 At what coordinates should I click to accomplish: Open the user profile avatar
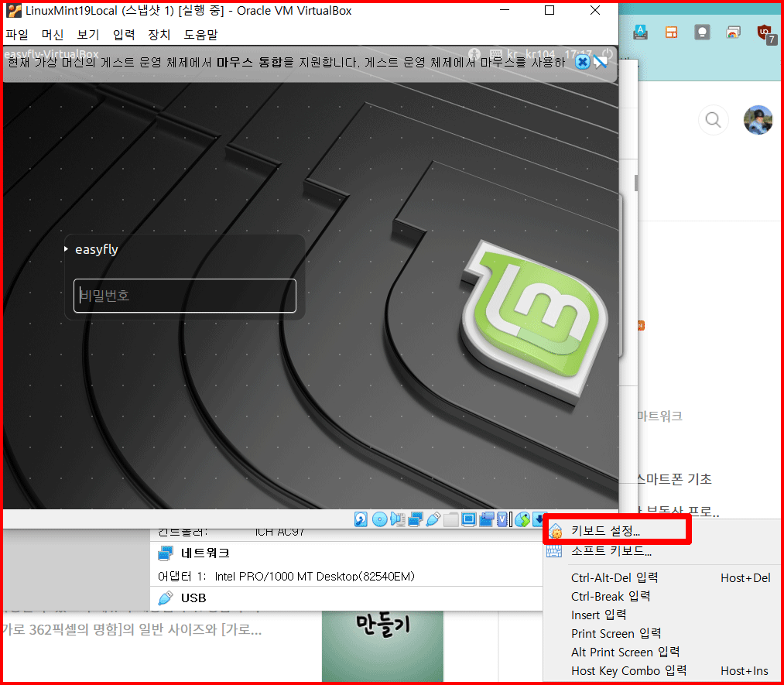[x=758, y=120]
